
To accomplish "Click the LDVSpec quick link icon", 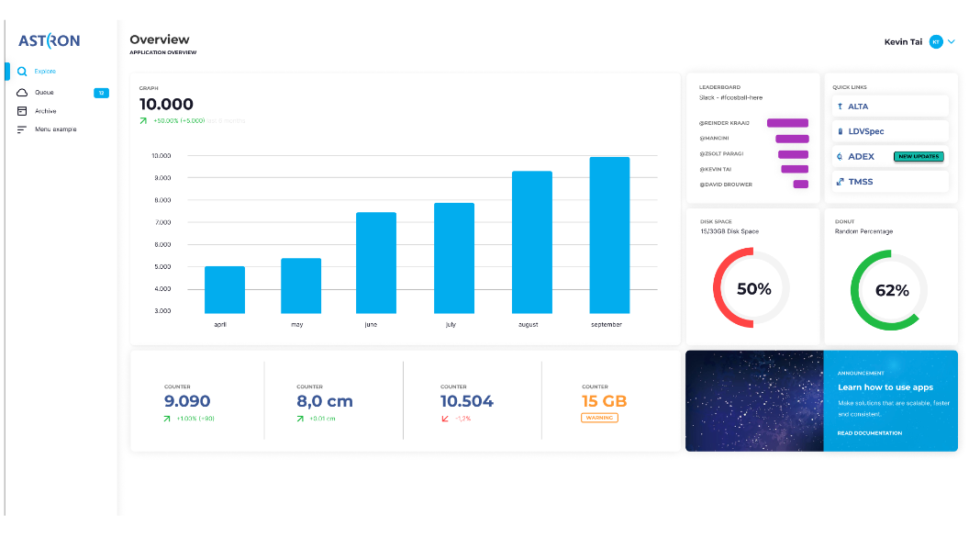I will (840, 131).
